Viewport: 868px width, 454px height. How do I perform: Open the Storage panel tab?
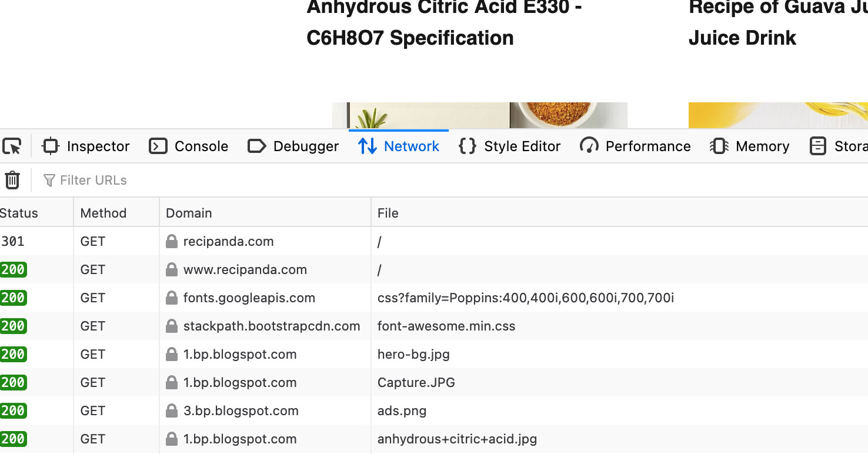coord(839,146)
